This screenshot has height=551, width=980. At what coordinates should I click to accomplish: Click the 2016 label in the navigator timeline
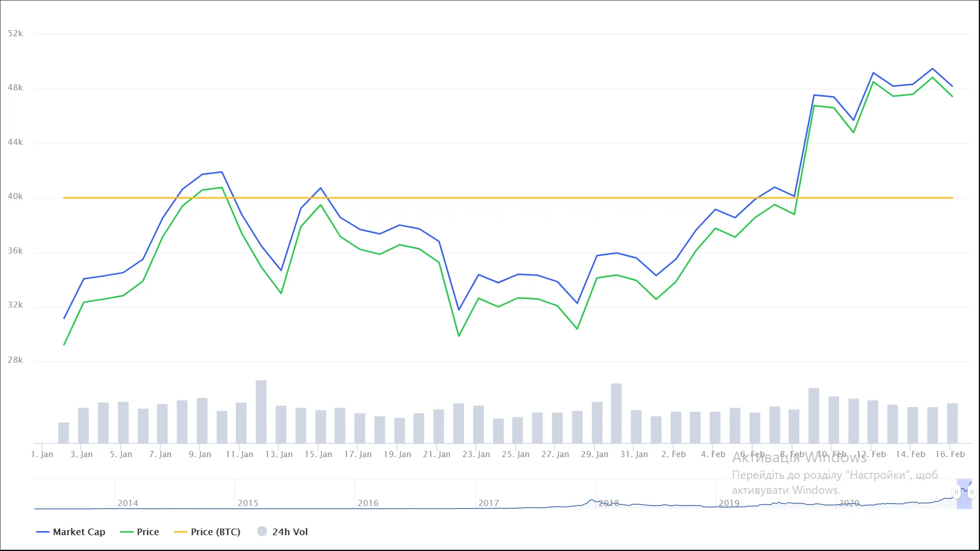click(x=368, y=503)
